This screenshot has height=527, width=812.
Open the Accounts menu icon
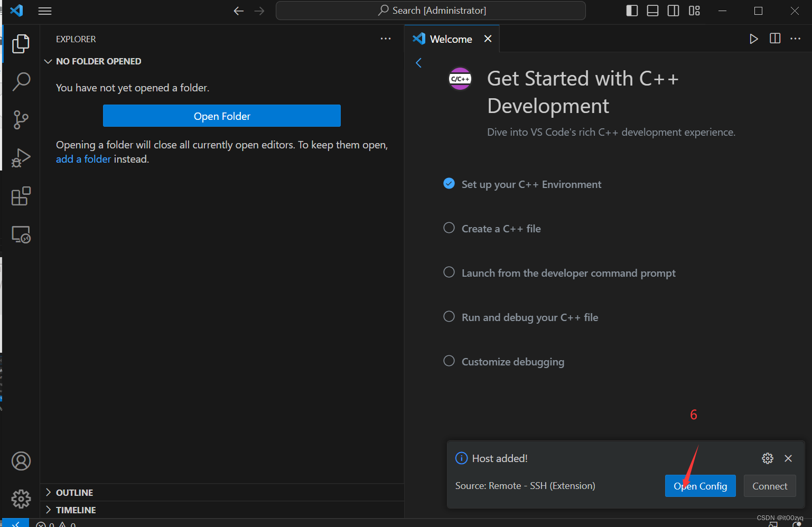click(x=21, y=461)
